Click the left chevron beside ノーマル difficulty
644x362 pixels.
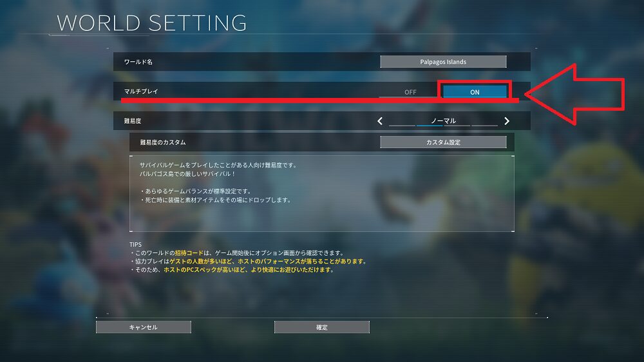point(380,121)
